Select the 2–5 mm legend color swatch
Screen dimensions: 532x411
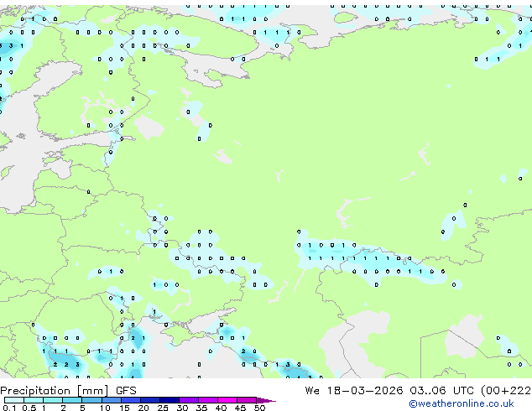tap(72, 400)
